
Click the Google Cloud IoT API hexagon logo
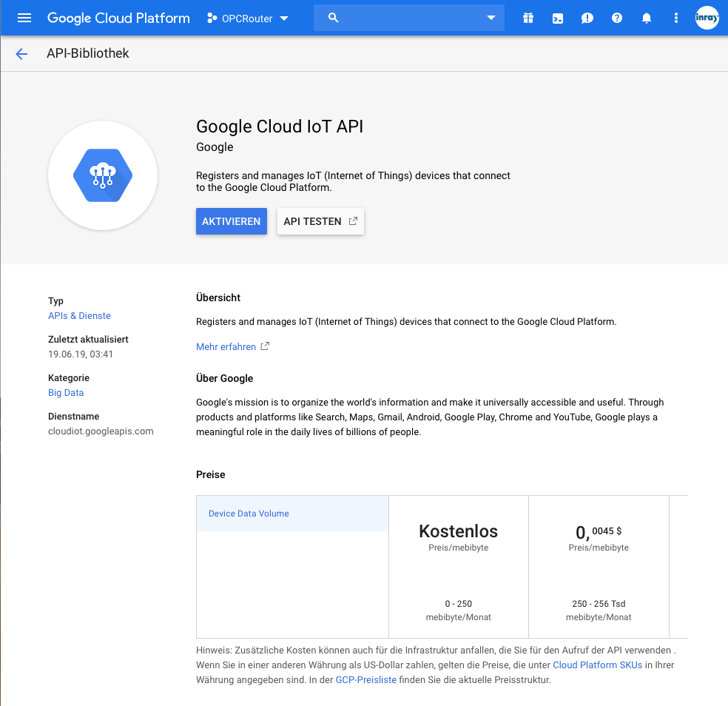click(103, 175)
